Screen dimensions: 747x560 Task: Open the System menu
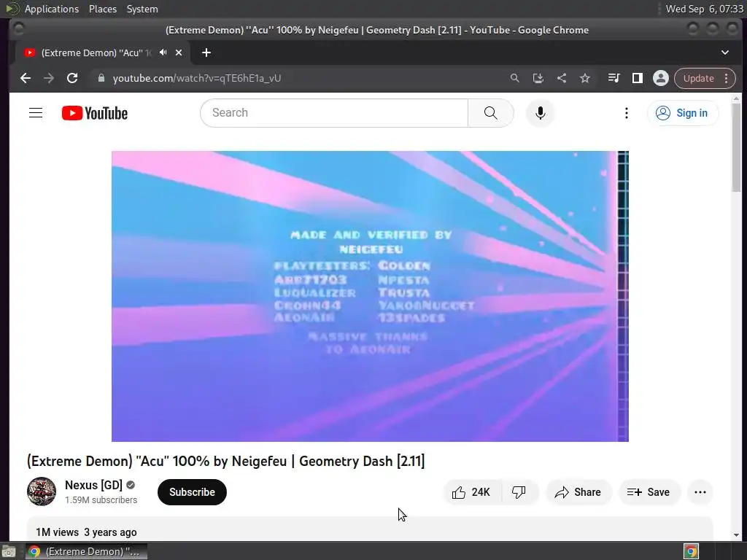[142, 9]
